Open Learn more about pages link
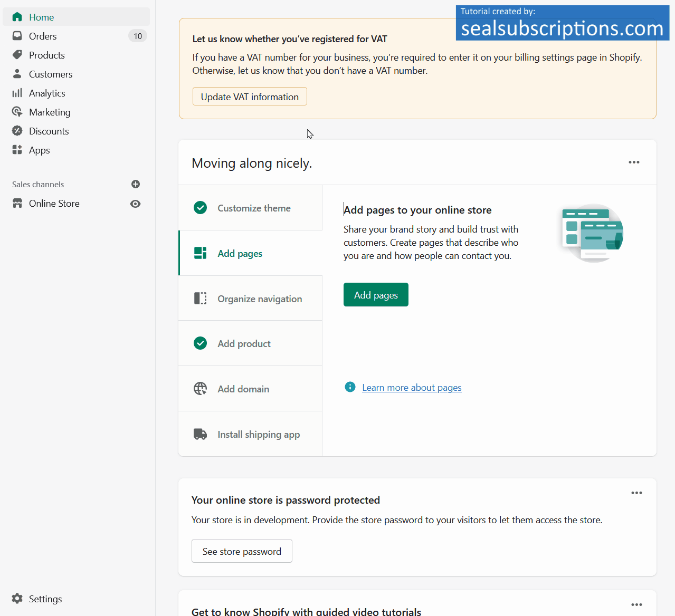The width and height of the screenshot is (675, 616). tap(412, 388)
